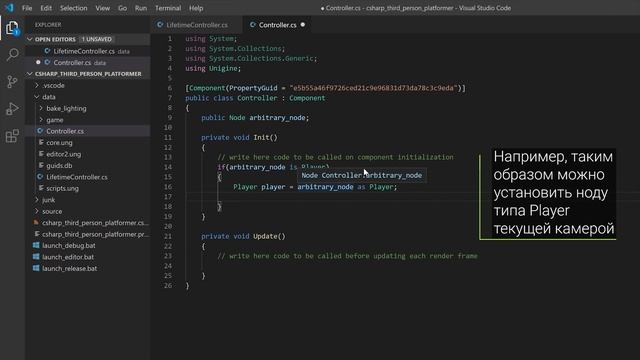
Task: Expand the source folder
Action: pos(52,211)
